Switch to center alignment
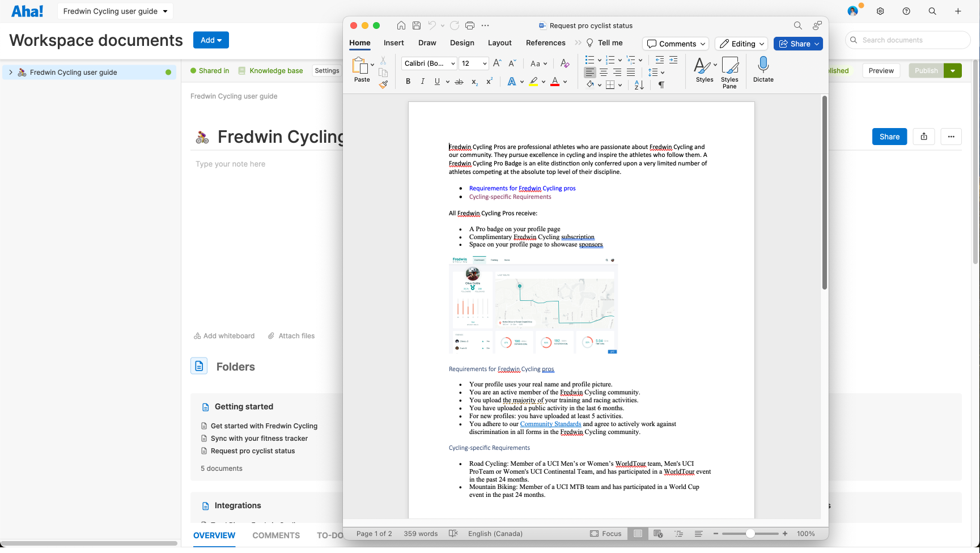 [x=603, y=72]
